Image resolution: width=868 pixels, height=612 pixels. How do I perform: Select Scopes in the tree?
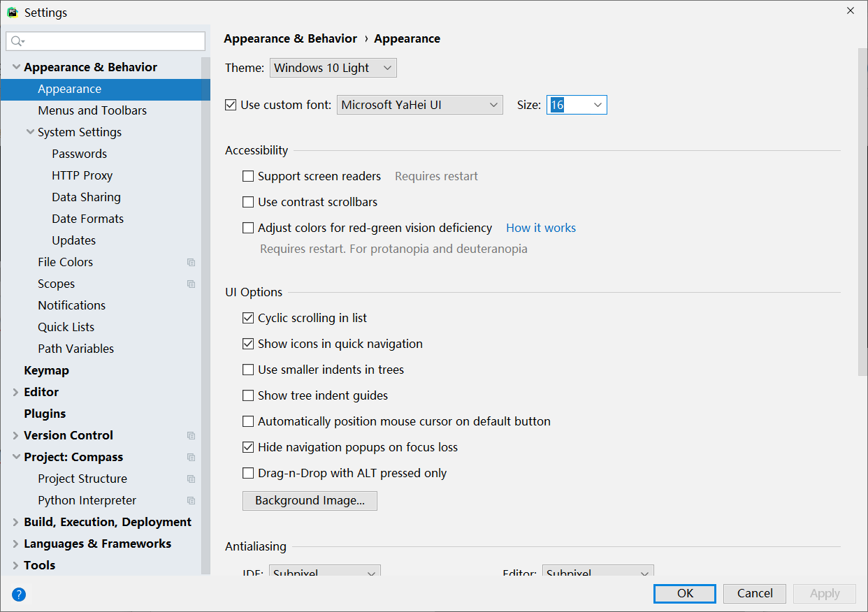[x=56, y=284]
